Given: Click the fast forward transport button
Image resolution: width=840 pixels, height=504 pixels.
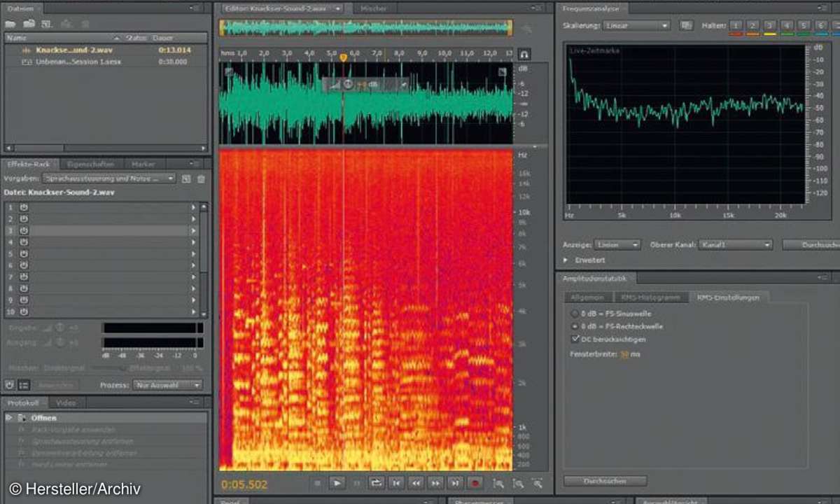Looking at the screenshot, I should click(435, 482).
